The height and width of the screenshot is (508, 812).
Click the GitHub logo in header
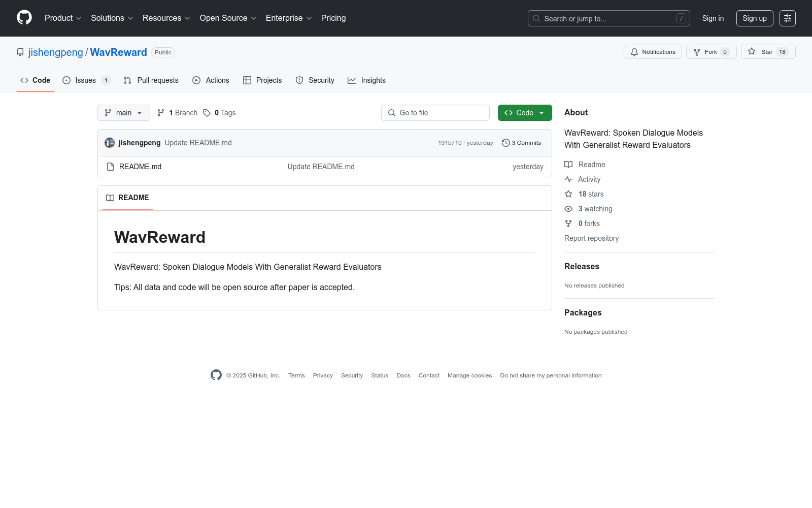[x=24, y=18]
